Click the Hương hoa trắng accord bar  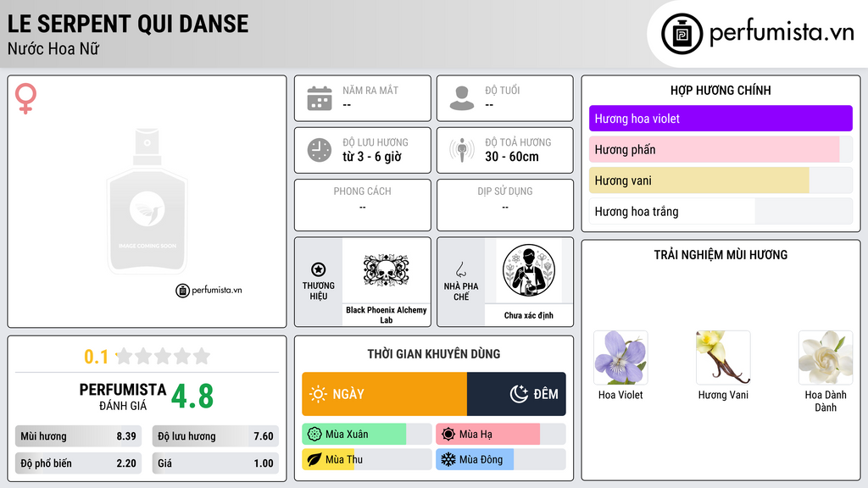(721, 211)
